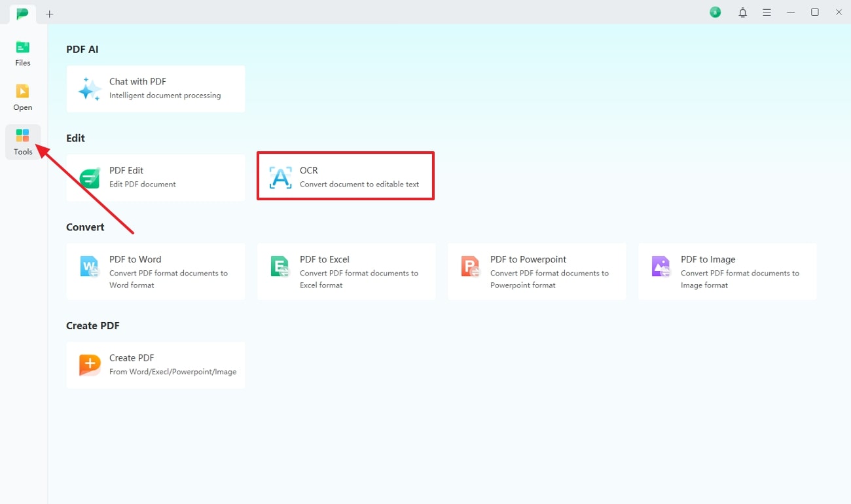The height and width of the screenshot is (504, 851).
Task: Click the OCR letter A icon
Action: pos(281,177)
